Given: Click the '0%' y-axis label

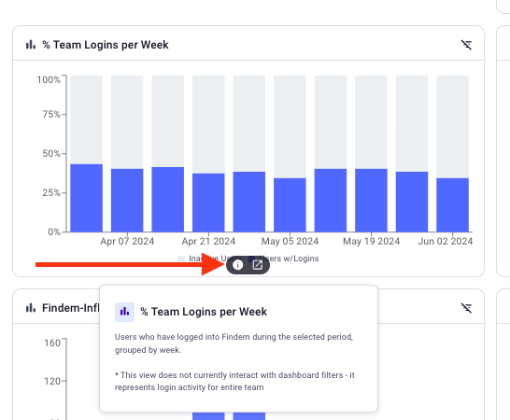Looking at the screenshot, I should [x=54, y=231].
